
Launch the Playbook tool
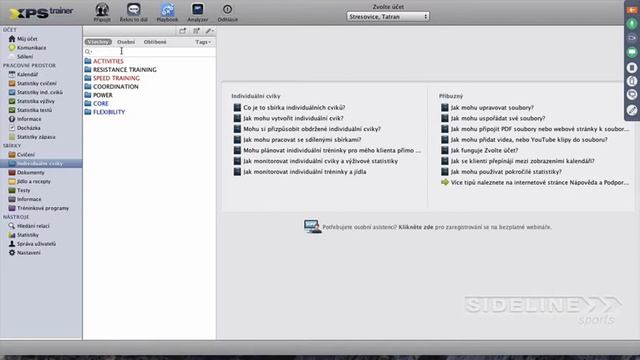(167, 12)
